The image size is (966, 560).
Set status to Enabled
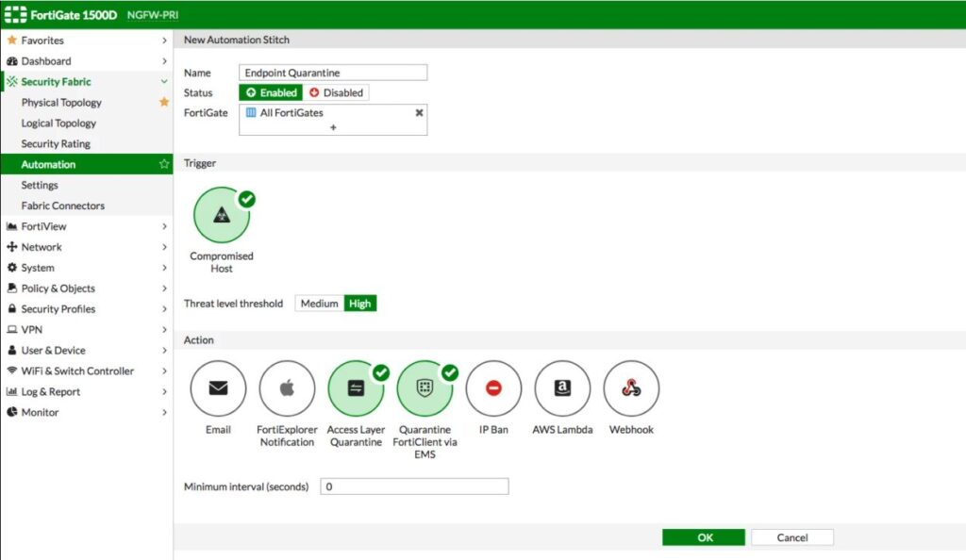(x=271, y=92)
